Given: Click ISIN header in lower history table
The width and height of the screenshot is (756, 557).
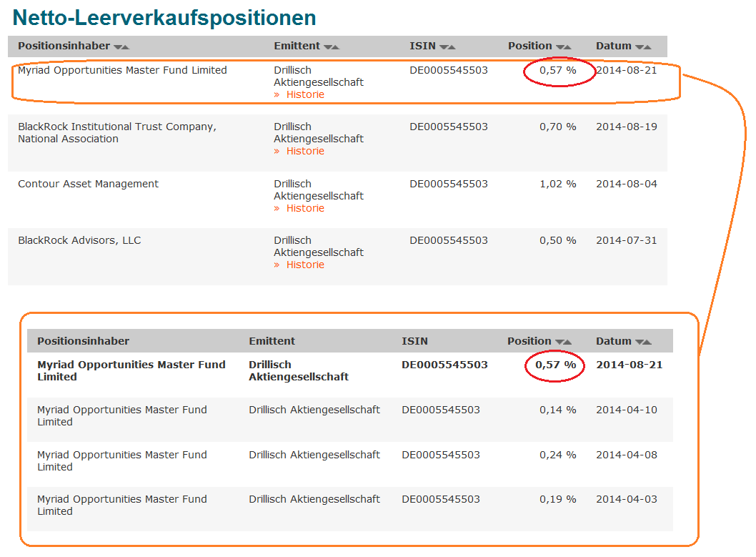Looking at the screenshot, I should pos(414,341).
